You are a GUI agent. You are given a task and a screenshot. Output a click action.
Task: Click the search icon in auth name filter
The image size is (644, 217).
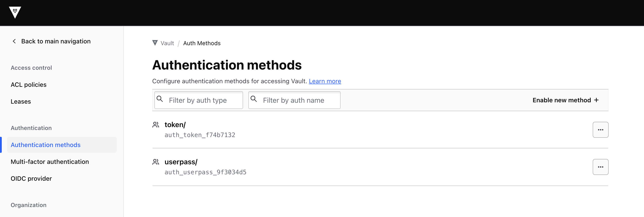(x=254, y=99)
